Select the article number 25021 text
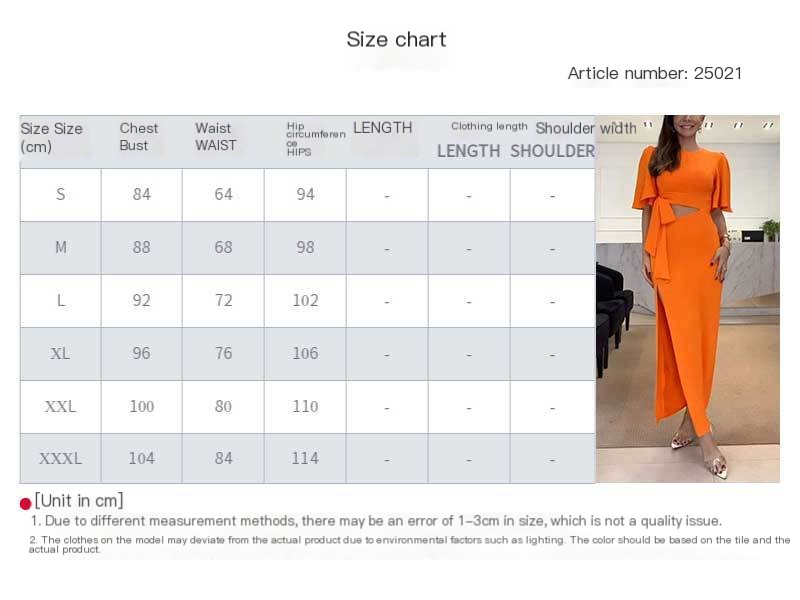 (654, 73)
